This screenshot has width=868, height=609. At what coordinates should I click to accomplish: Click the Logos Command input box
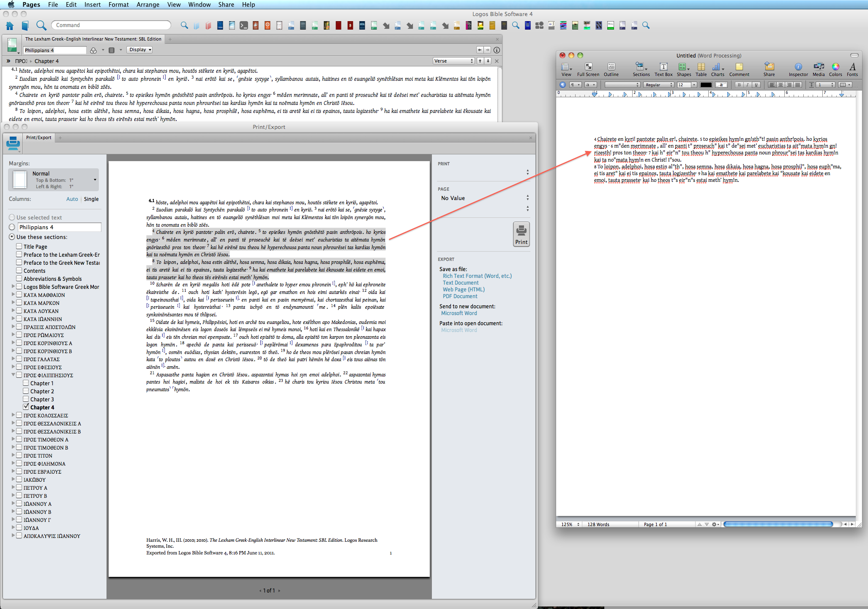click(x=111, y=25)
